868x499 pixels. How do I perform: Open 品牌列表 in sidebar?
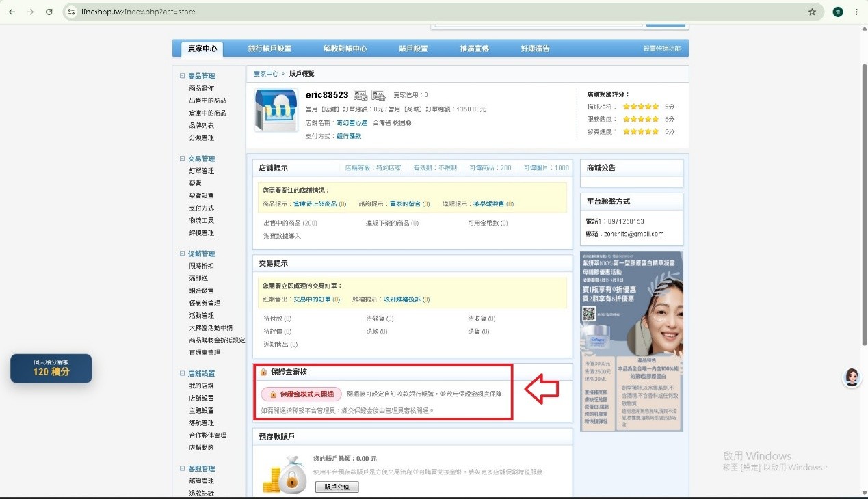pos(201,125)
